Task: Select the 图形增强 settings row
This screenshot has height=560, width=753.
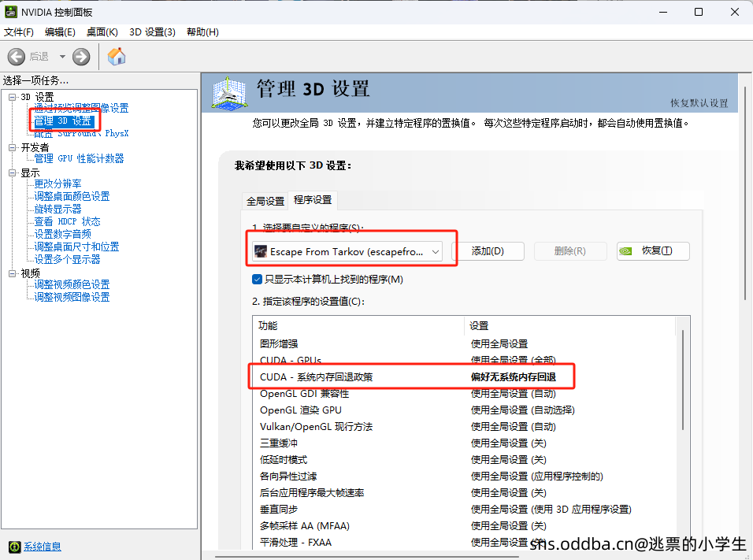Action: (x=464, y=344)
